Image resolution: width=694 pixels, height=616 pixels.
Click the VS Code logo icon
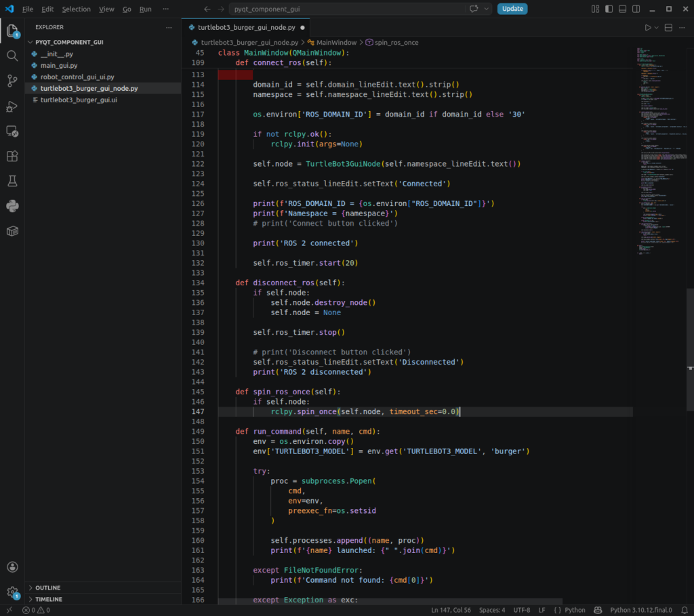click(9, 9)
